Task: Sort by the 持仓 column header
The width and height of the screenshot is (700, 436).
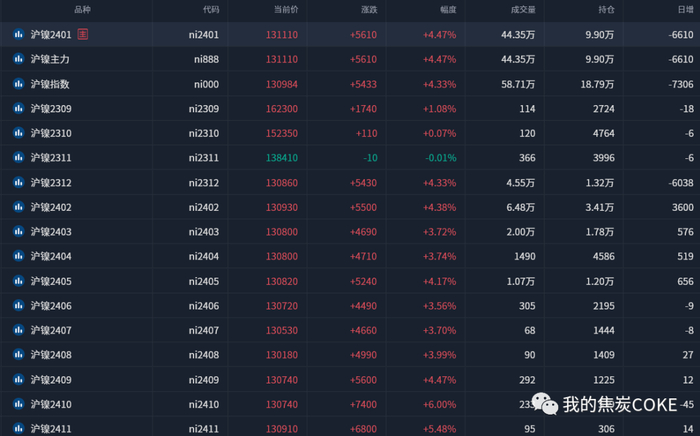Action: [x=606, y=9]
